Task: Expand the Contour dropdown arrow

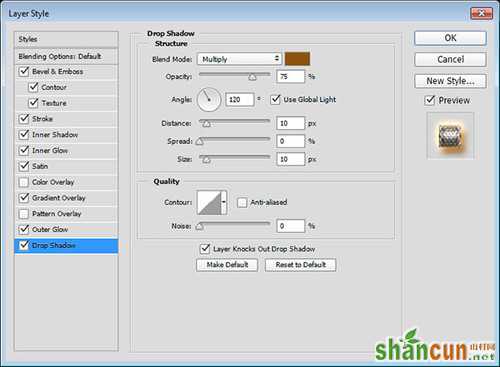Action: click(x=224, y=202)
